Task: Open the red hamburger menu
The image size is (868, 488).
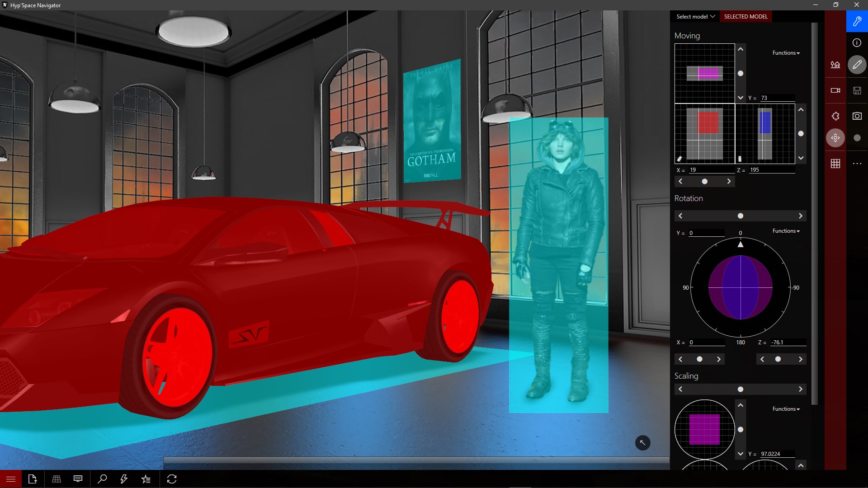Action: [x=11, y=479]
